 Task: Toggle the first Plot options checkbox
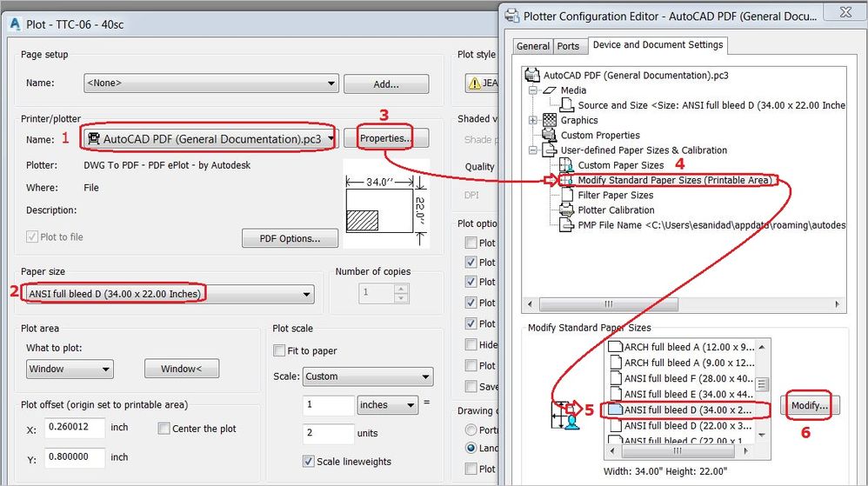[471, 243]
